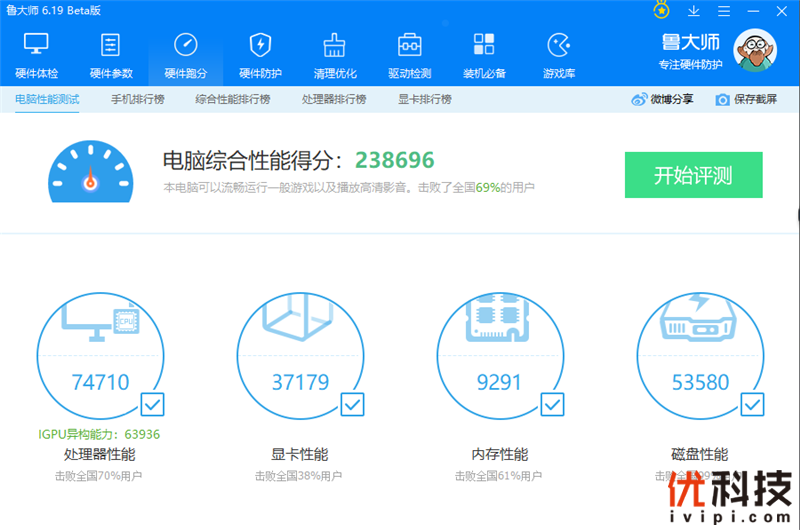The image size is (800, 530).
Task: Click the 内存性能 label
Action: coord(499,454)
